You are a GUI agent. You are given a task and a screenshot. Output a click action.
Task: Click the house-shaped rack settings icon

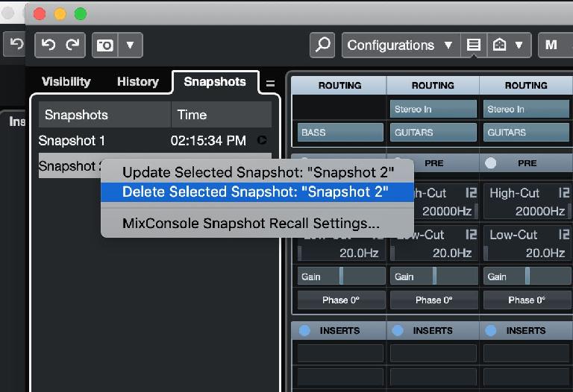click(499, 45)
